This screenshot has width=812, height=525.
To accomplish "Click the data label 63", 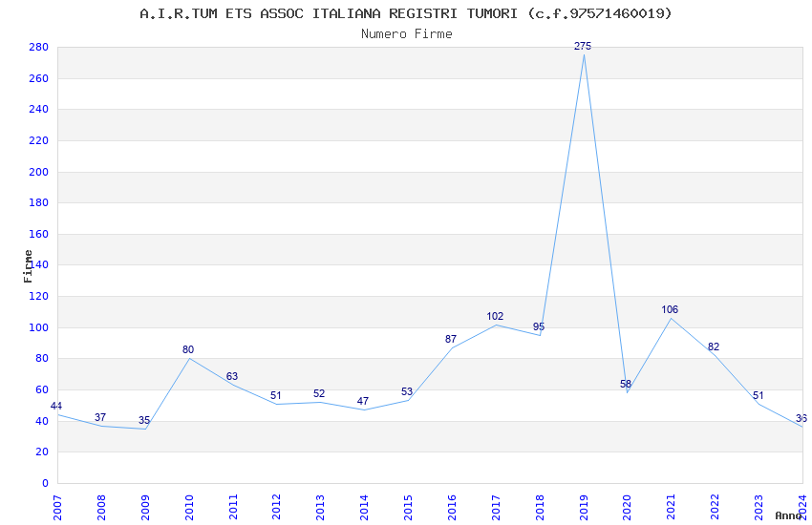I will tap(232, 376).
